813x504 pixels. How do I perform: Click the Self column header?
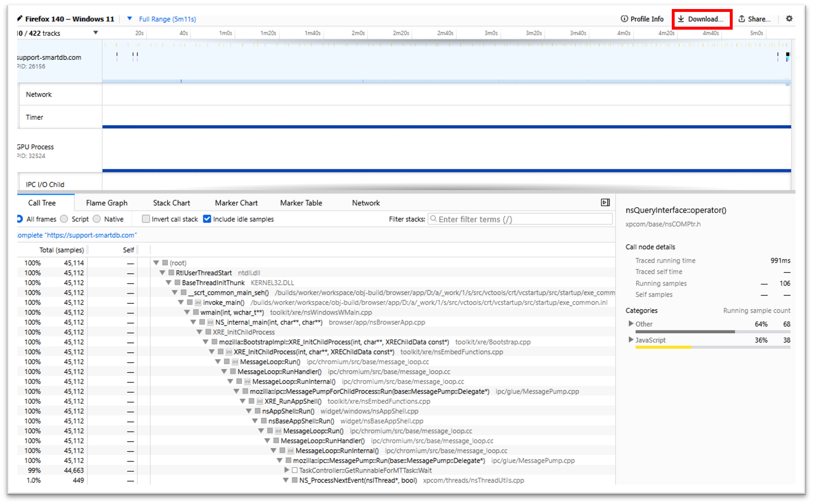[128, 250]
